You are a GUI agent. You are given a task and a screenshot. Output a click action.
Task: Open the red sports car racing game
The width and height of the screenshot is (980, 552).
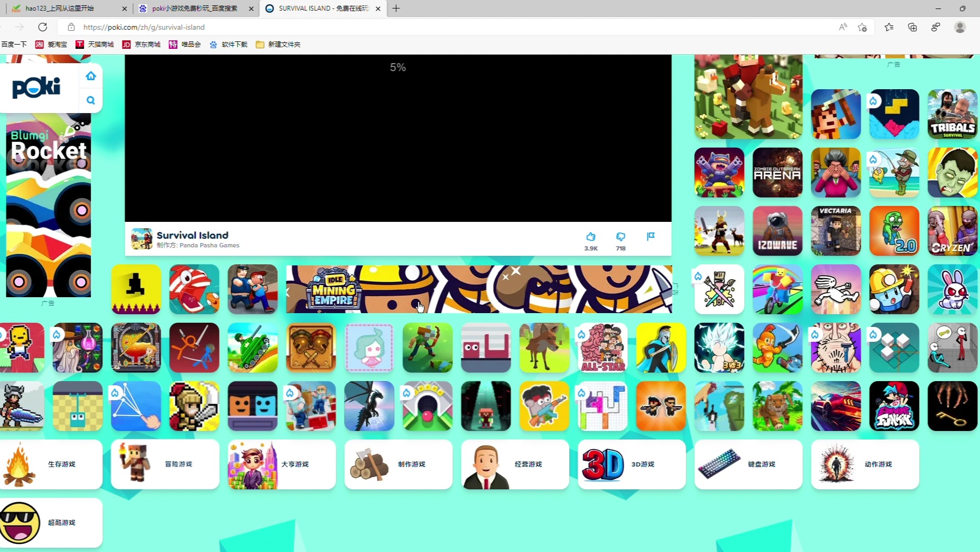click(836, 406)
